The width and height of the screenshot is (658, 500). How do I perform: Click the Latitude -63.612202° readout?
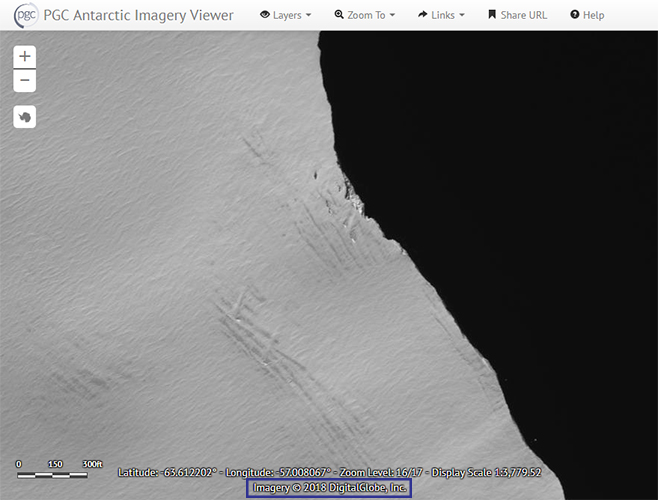pyautogui.click(x=167, y=472)
